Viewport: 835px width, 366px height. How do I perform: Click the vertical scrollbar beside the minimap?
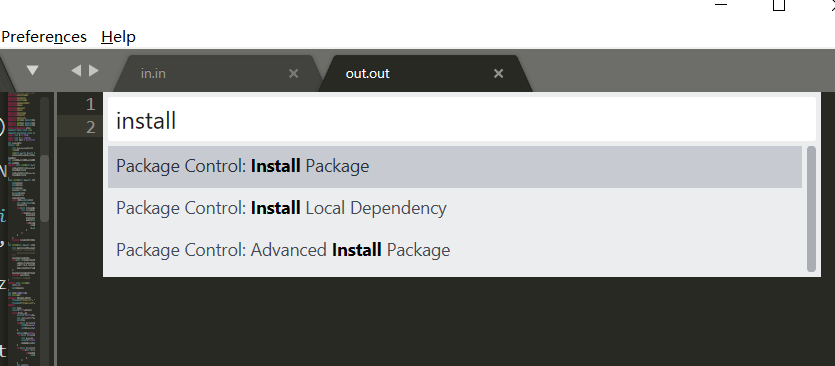[x=45, y=188]
